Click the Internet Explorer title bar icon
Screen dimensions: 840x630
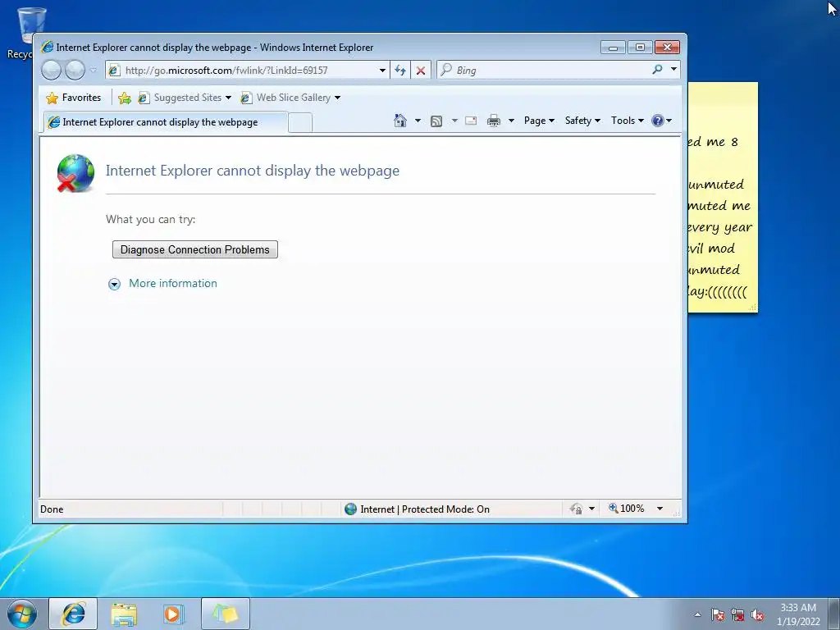tap(47, 47)
